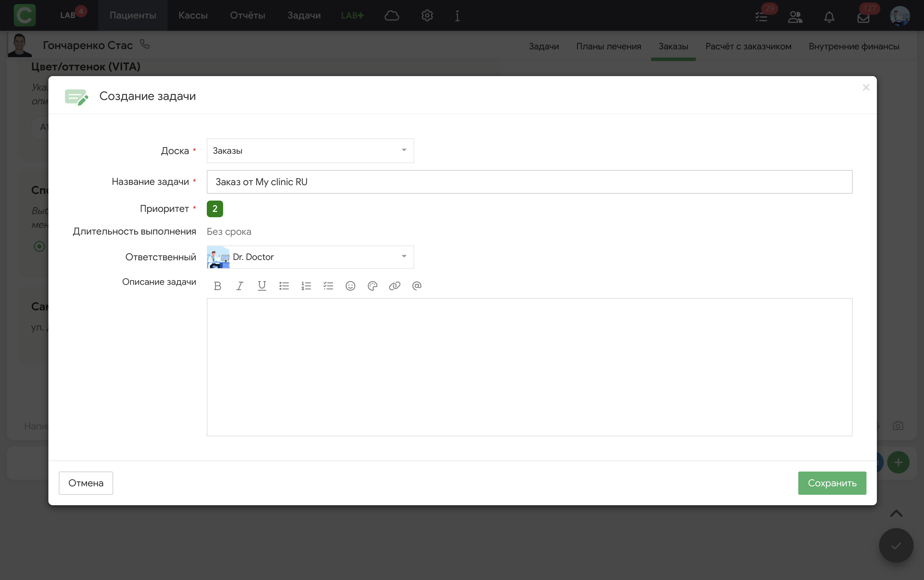Click phone icon next to Гончаренко Стас
The height and width of the screenshot is (580, 924).
tap(145, 44)
